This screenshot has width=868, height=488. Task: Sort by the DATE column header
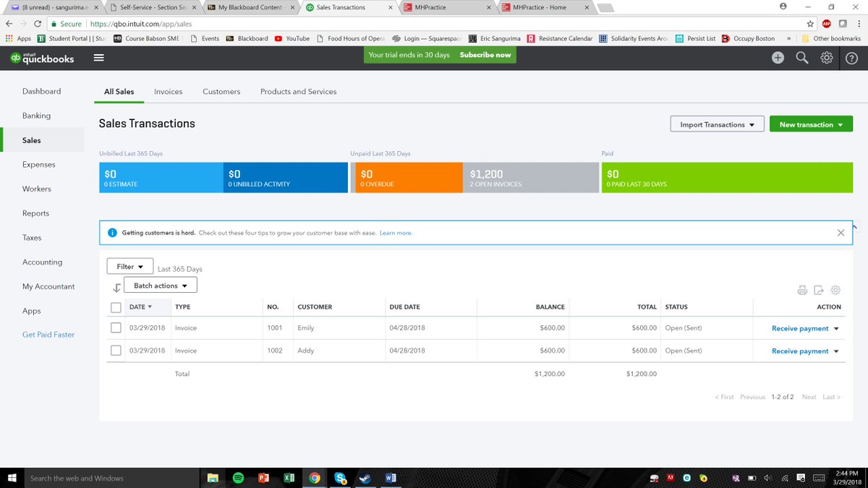(140, 307)
